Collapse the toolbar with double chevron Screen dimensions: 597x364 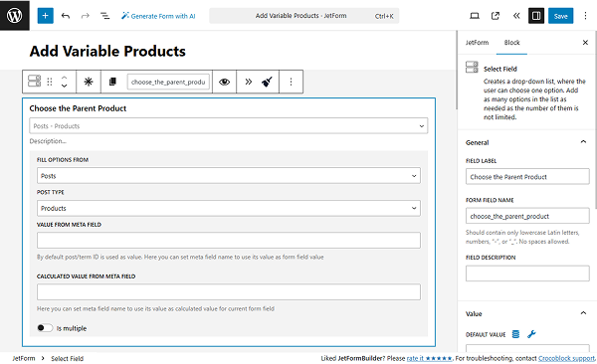[515, 16]
